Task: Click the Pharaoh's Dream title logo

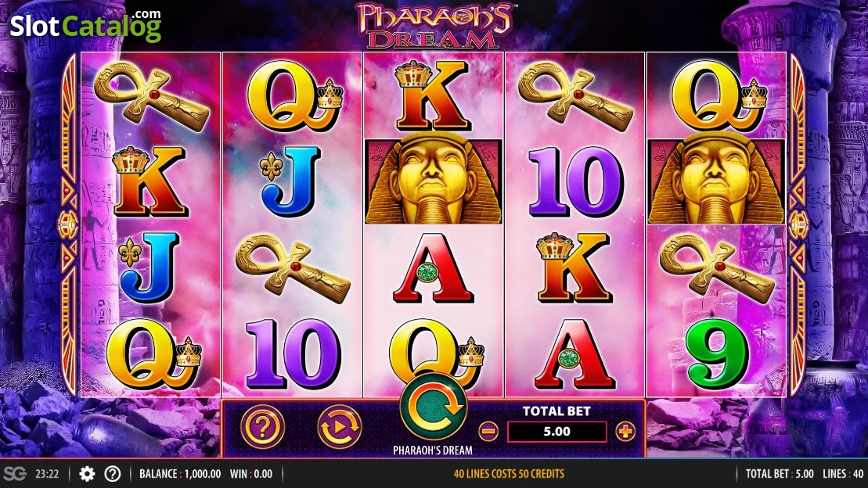Action: (x=434, y=26)
